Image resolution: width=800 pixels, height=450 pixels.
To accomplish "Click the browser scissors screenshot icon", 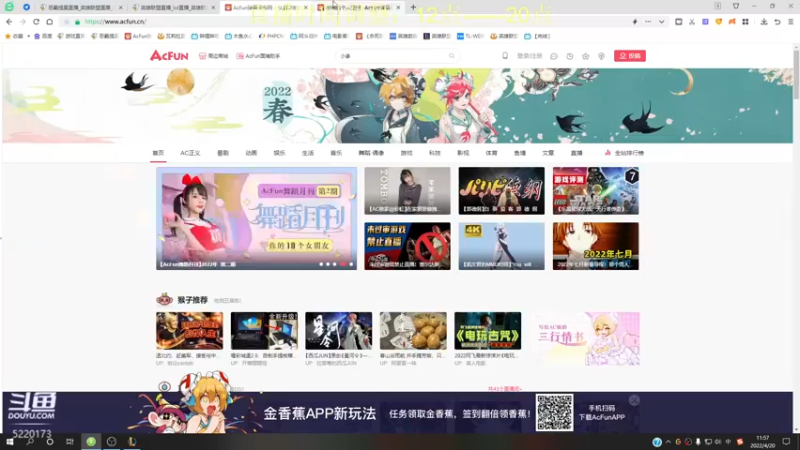I will click(x=692, y=22).
